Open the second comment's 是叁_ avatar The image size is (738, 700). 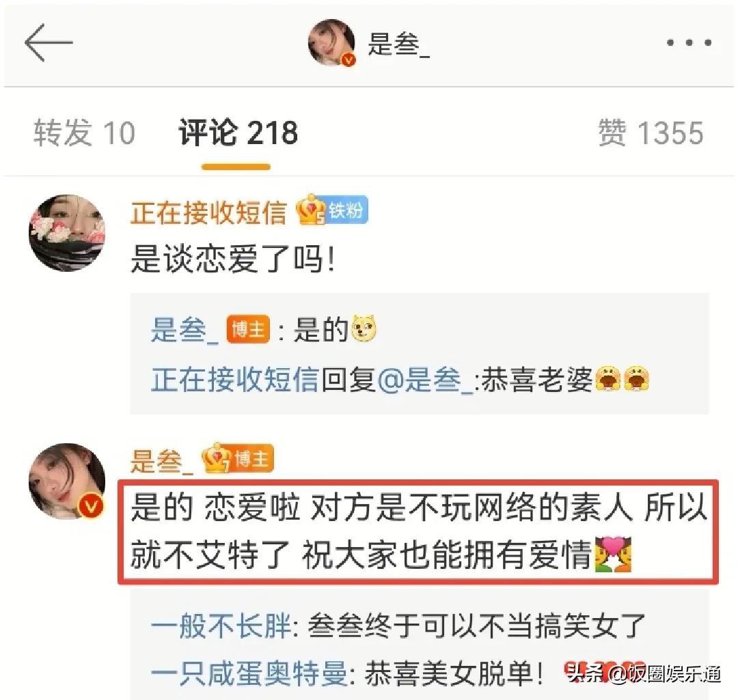click(67, 481)
